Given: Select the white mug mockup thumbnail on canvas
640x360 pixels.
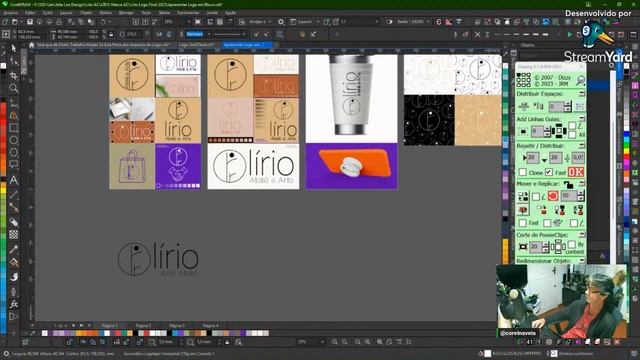Looking at the screenshot, I should click(351, 98).
